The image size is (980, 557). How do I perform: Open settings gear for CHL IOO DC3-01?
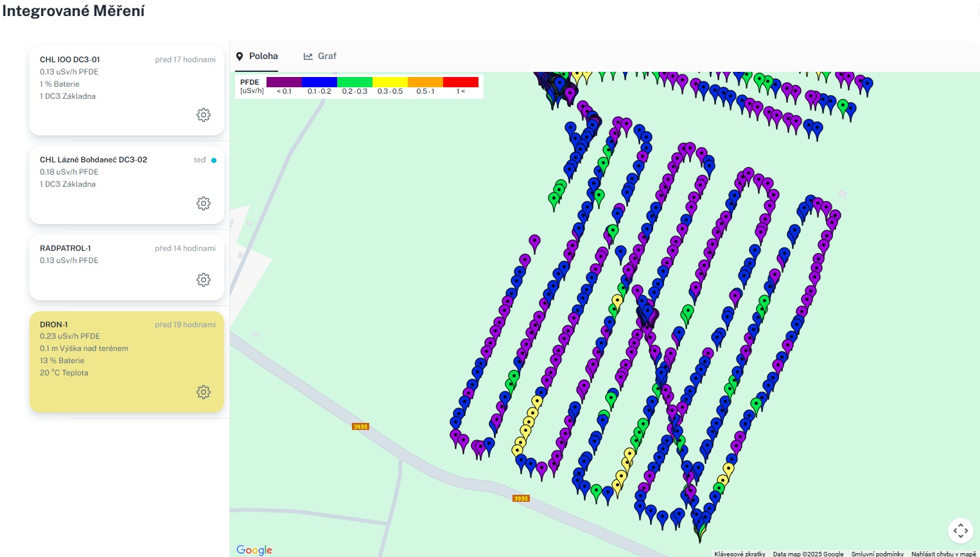(x=204, y=115)
